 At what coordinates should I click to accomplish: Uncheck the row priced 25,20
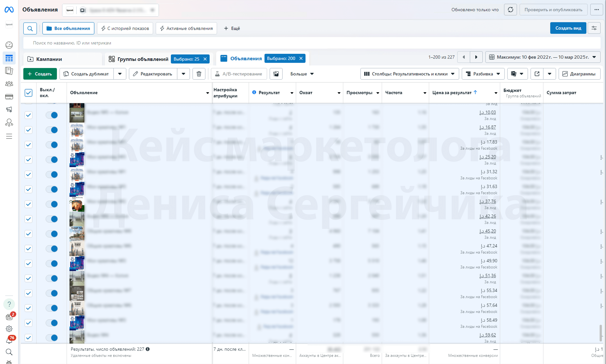click(x=28, y=160)
